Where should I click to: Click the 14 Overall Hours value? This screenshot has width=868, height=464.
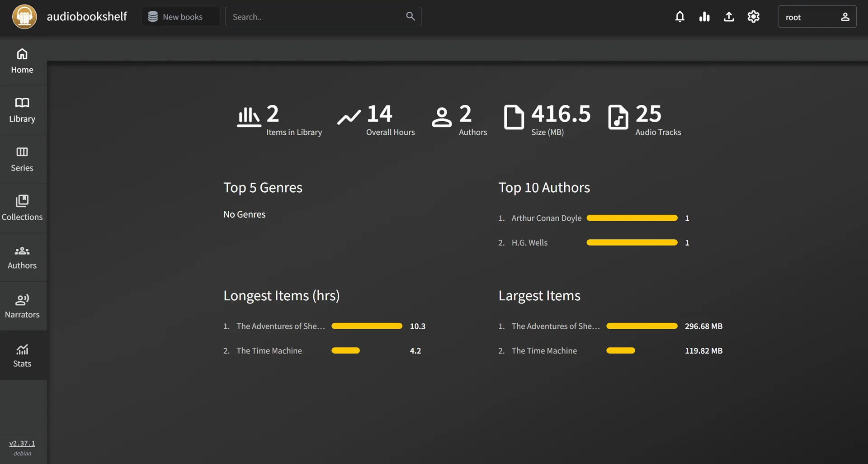(x=379, y=114)
